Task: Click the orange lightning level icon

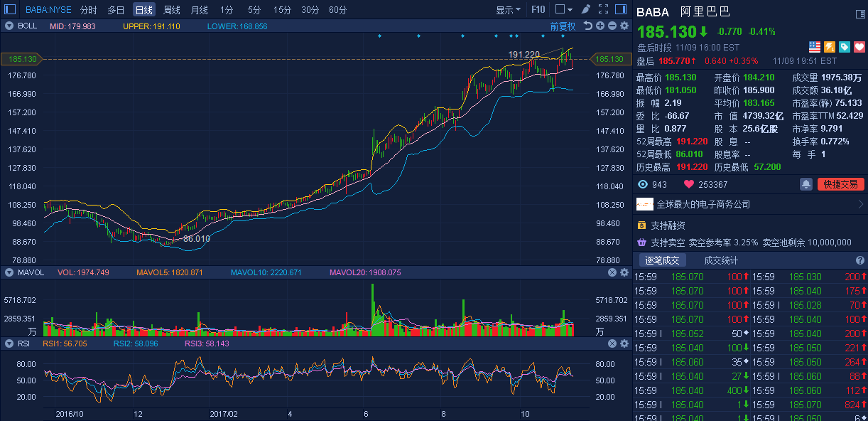Action: click(829, 46)
